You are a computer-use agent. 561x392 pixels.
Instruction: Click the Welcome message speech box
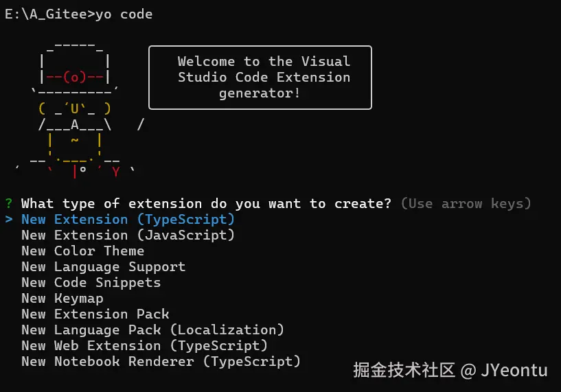pyautogui.click(x=260, y=77)
